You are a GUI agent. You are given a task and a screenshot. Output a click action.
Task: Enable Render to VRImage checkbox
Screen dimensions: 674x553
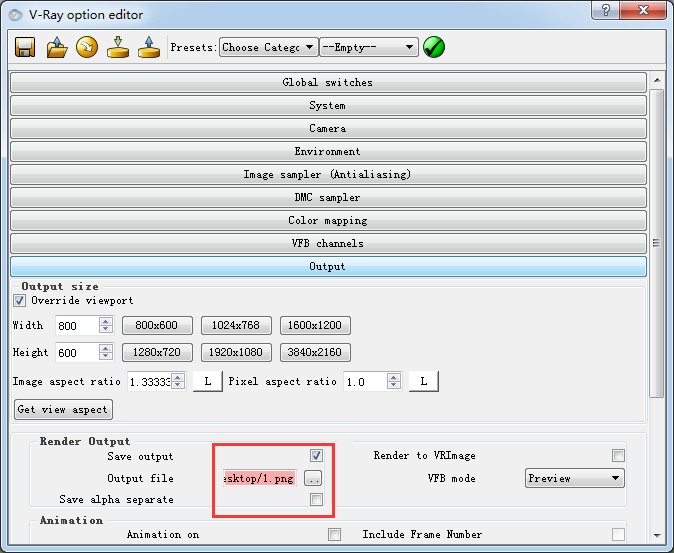coord(618,455)
